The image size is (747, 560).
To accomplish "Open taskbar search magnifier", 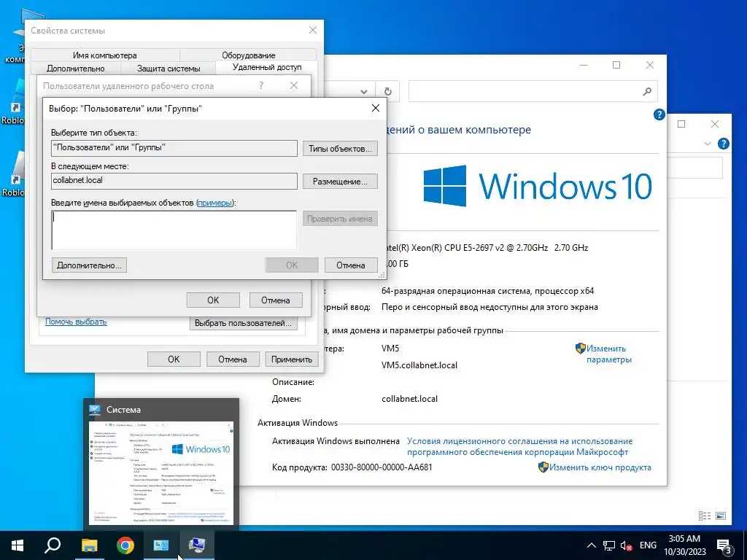I will (x=53, y=545).
